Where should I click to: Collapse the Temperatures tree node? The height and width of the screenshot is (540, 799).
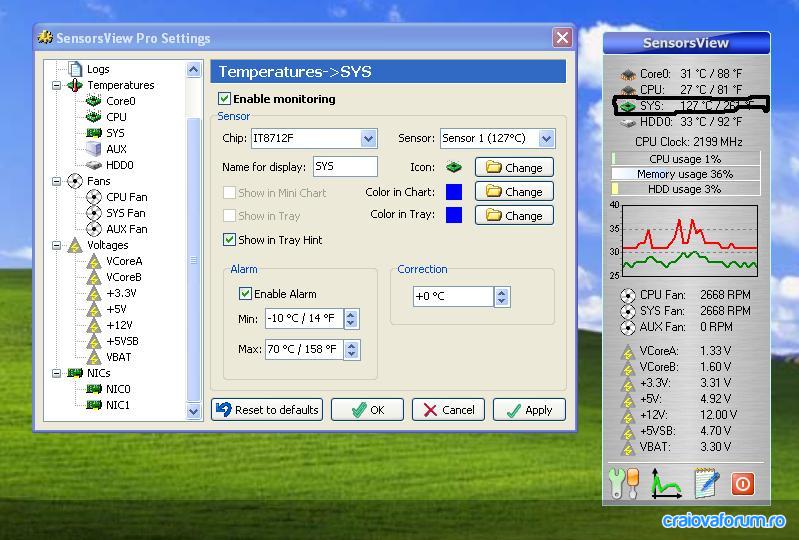[x=57, y=85]
